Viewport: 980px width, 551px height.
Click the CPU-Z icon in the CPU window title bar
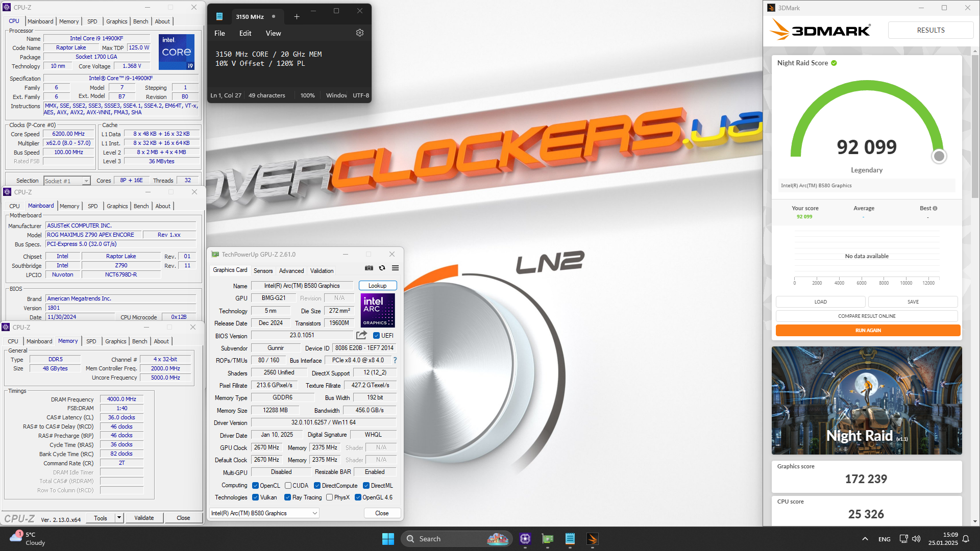click(7, 7)
